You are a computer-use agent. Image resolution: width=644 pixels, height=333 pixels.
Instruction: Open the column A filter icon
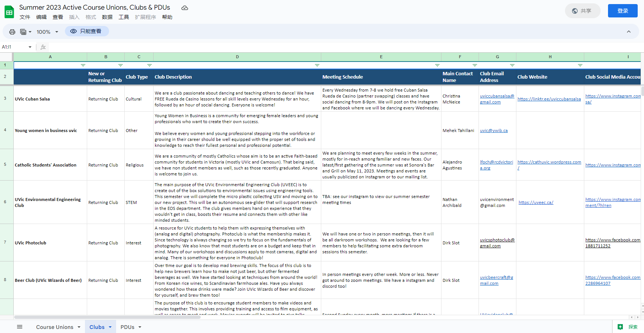[x=83, y=65]
